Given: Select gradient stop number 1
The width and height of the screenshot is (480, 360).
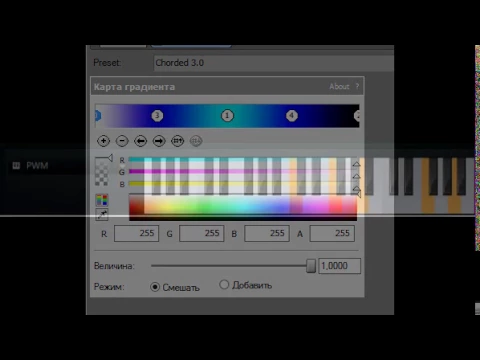Looking at the screenshot, I should (227, 116).
